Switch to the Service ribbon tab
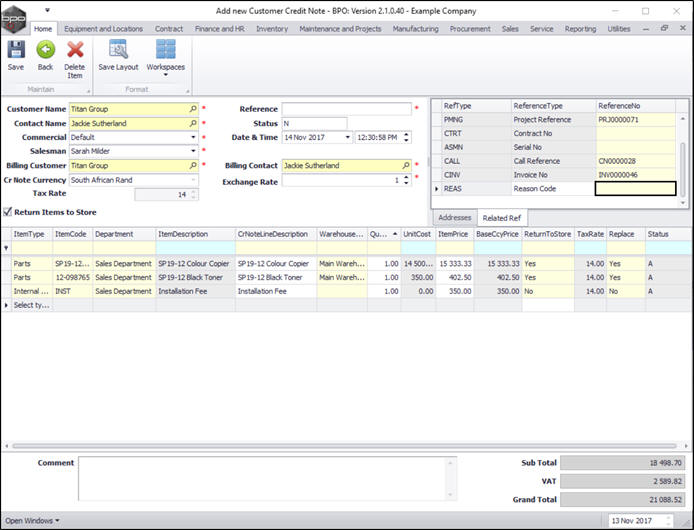This screenshot has width=694, height=530. (x=541, y=29)
